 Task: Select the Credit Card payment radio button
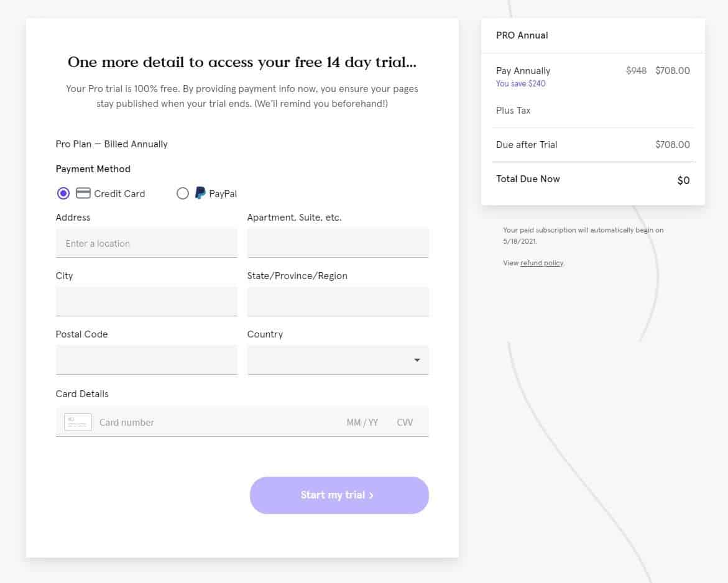coord(63,193)
